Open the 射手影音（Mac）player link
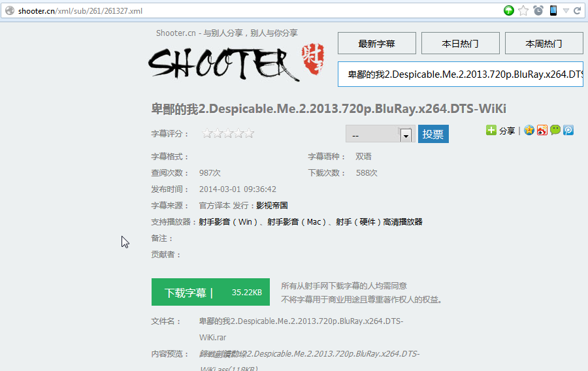Image resolution: width=588 pixels, height=371 pixels. [297, 222]
